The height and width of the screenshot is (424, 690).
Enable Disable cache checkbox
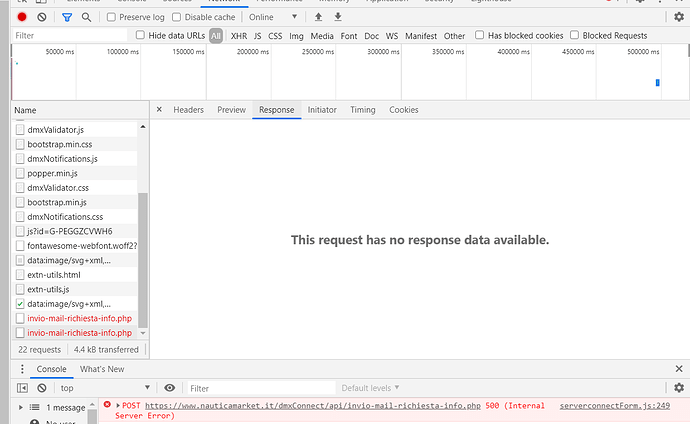pyautogui.click(x=176, y=17)
